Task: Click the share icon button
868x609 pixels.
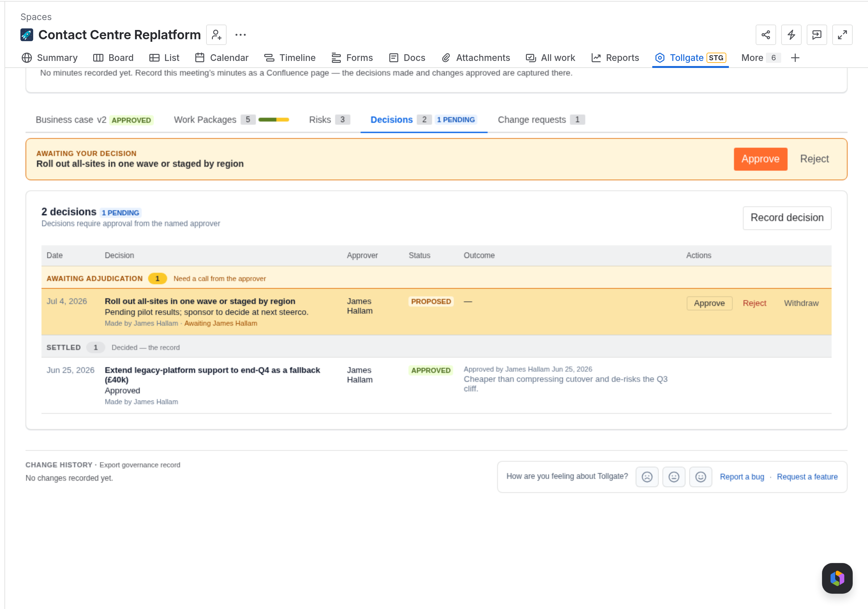Action: [x=766, y=35]
